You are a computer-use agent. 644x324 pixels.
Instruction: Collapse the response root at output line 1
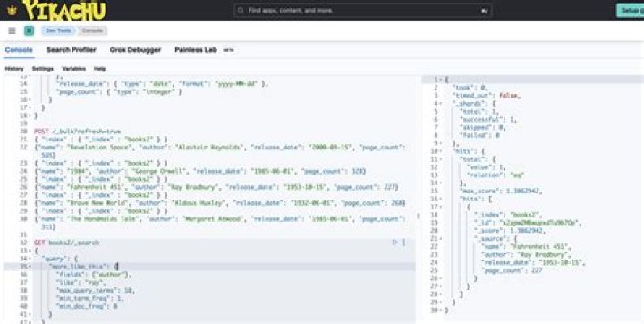click(x=441, y=80)
